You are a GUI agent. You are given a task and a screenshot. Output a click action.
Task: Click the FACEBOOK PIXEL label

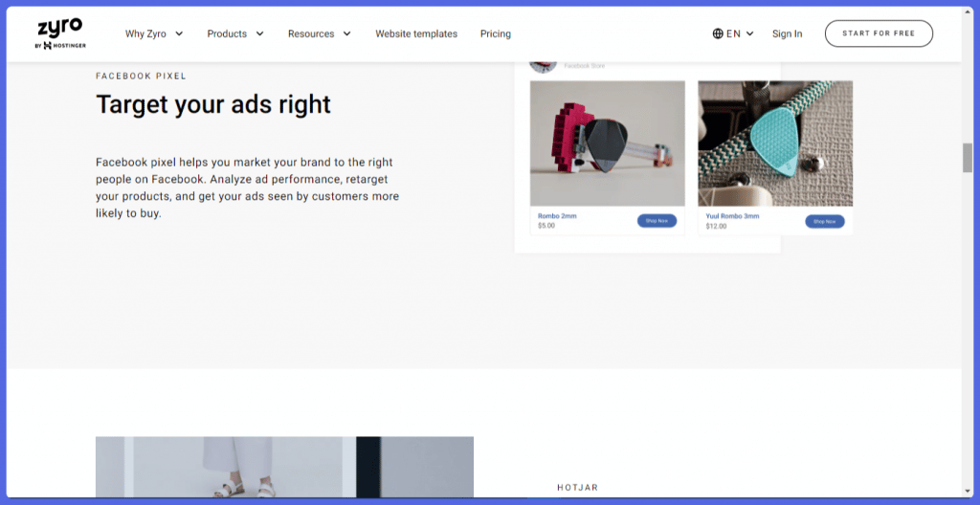pos(142,77)
